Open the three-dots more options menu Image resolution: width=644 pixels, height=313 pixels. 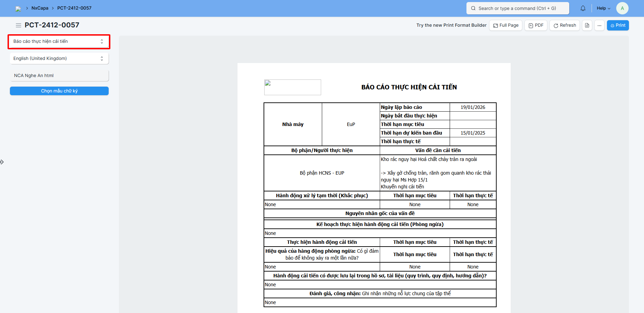(x=599, y=25)
